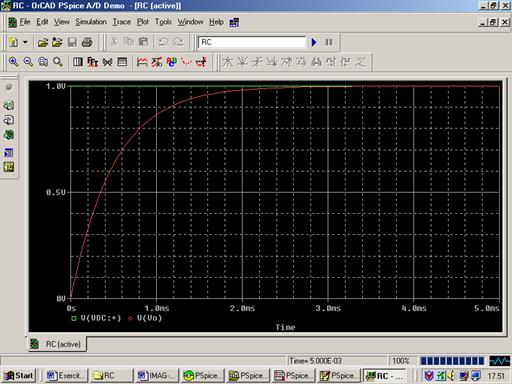This screenshot has height=384, width=512.
Task: Open the Plot menu
Action: [143, 22]
